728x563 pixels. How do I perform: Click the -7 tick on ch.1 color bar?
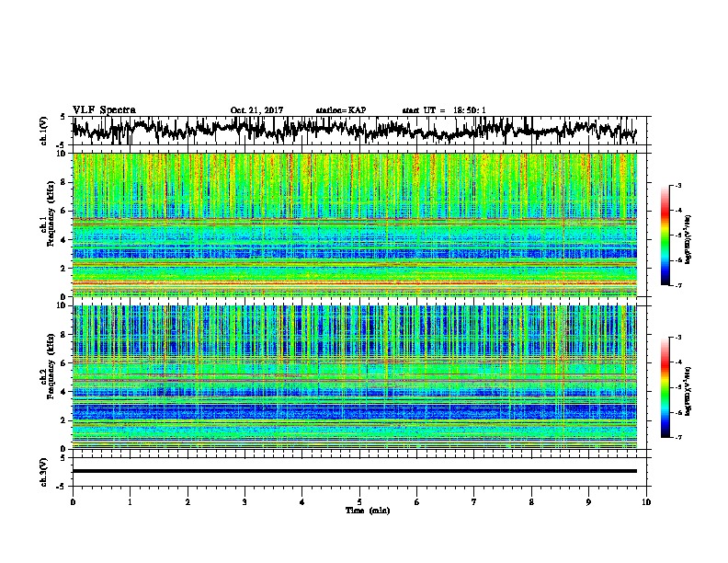click(678, 285)
